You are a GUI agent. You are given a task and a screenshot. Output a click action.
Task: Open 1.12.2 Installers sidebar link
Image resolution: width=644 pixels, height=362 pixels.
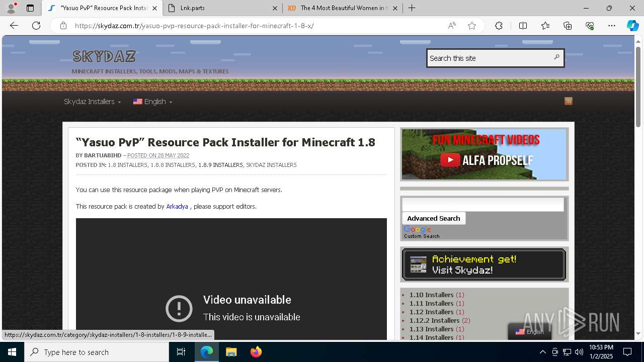tap(434, 320)
